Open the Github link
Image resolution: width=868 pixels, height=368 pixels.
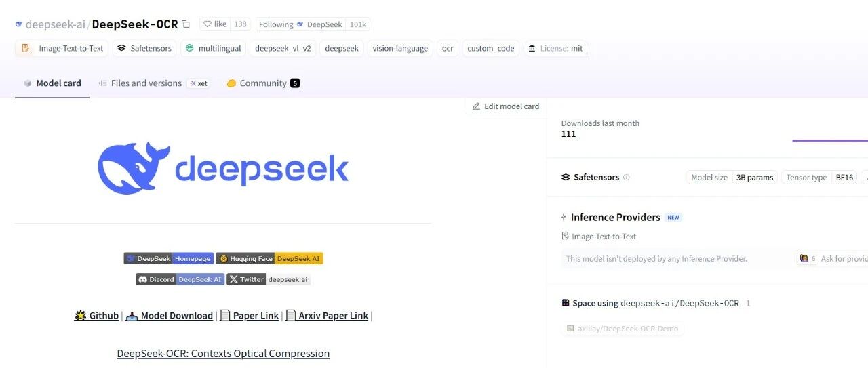click(x=97, y=316)
